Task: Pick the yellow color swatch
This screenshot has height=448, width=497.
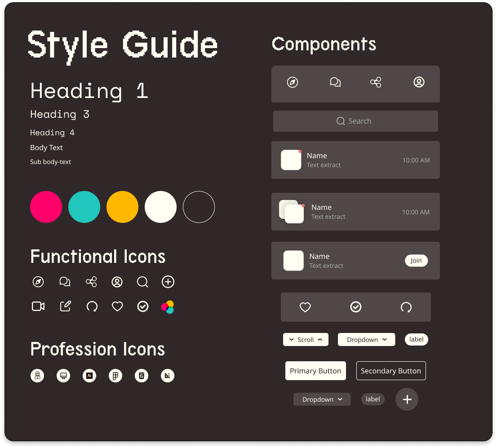Action: pos(122,207)
